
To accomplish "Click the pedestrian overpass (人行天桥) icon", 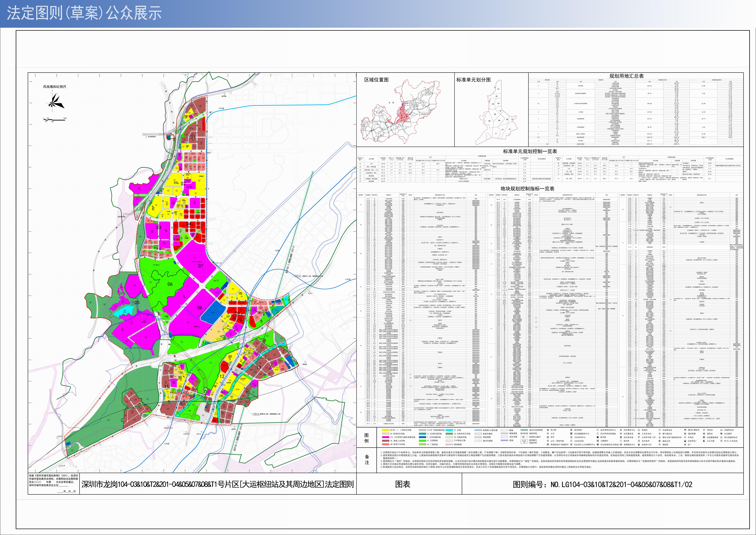I will click(704, 441).
